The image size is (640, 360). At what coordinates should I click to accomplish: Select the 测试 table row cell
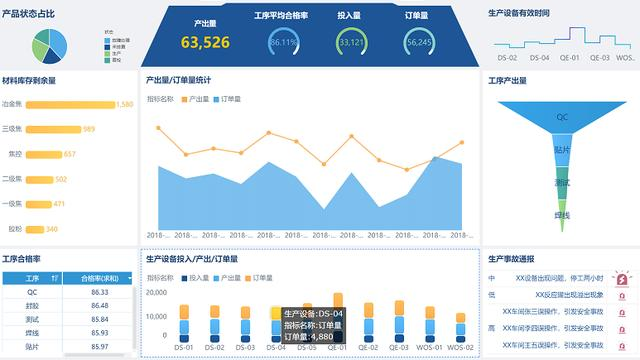[x=32, y=319]
